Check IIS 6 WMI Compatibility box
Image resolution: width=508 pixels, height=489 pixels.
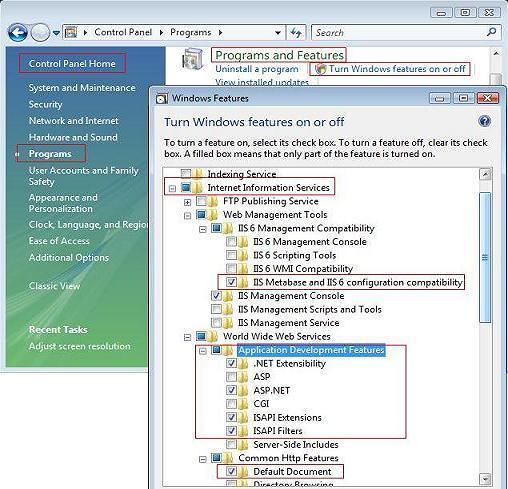231,268
